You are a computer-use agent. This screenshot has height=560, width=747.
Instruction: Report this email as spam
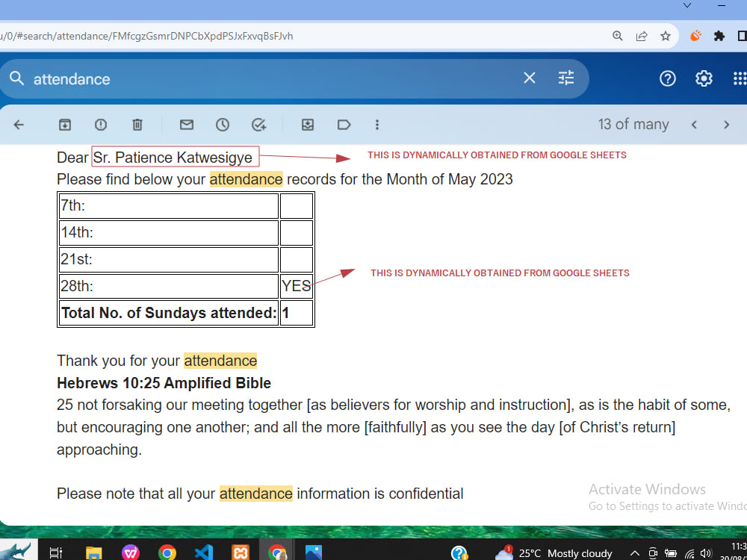[101, 125]
